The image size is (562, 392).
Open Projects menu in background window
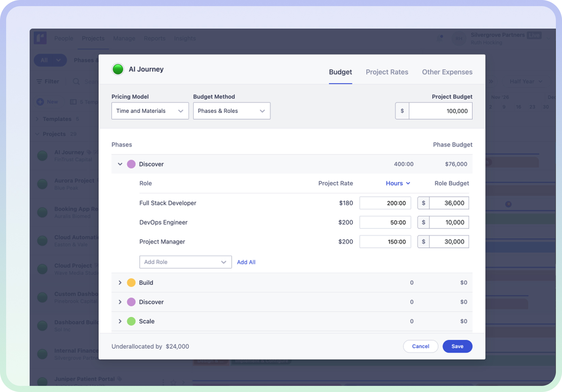(x=93, y=38)
